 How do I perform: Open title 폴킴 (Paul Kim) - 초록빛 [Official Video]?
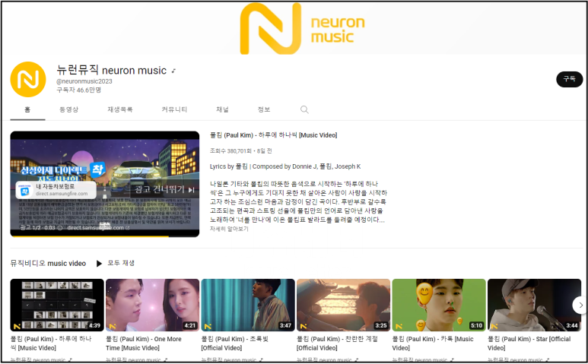pos(235,343)
